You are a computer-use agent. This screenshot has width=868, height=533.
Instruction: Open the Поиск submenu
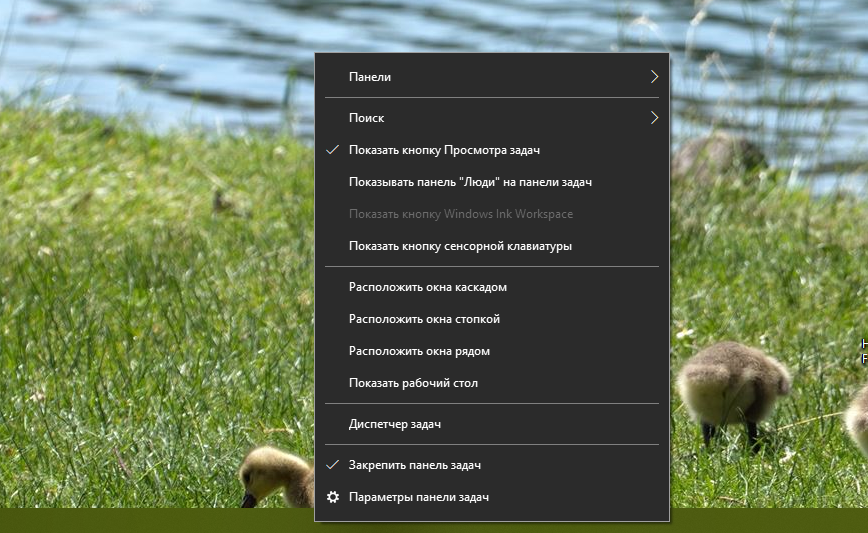(x=492, y=118)
